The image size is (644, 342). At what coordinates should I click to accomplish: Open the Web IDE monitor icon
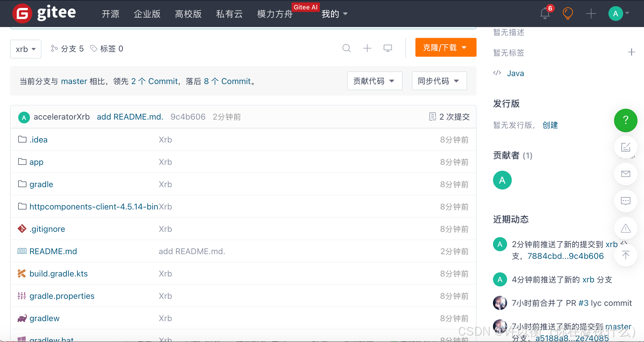pos(388,48)
